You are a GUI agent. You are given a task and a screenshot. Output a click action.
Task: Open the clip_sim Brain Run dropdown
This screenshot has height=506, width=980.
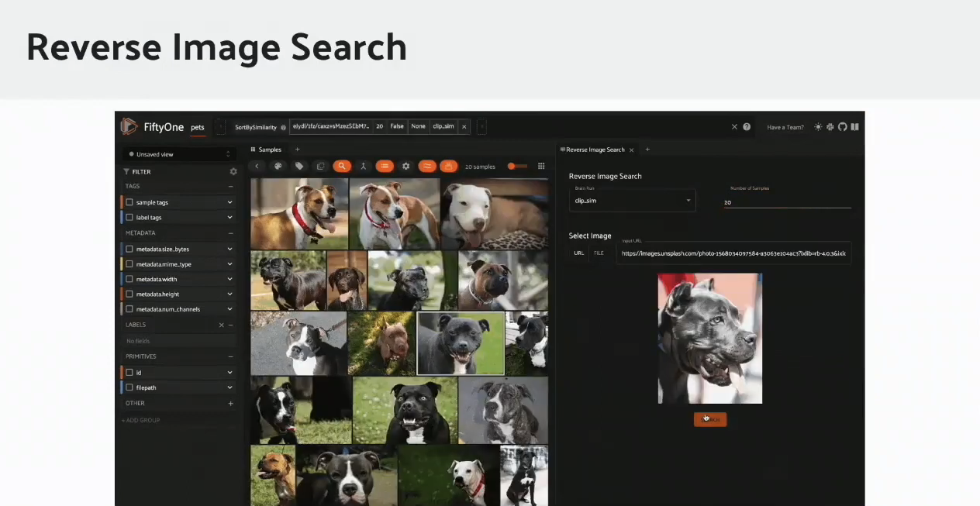631,200
